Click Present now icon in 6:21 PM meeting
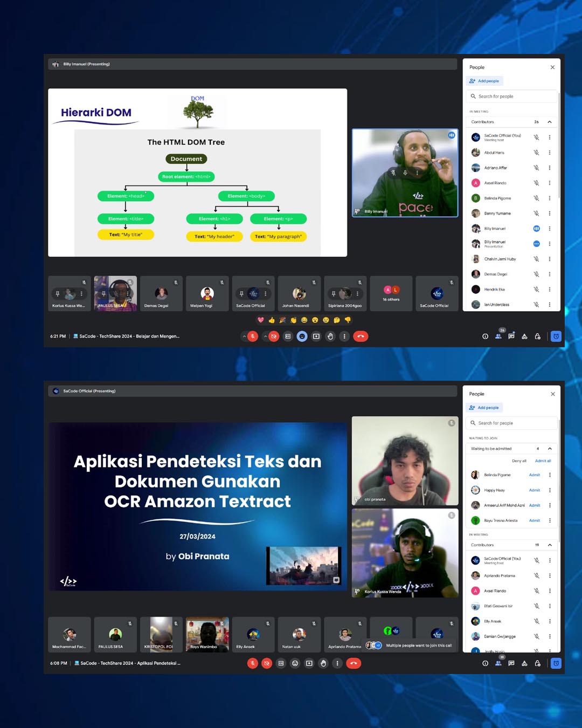Screen dimensions: 582x728 [316, 336]
